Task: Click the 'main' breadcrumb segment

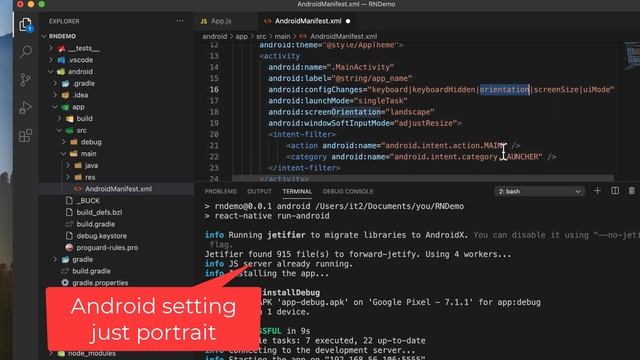Action: 282,36
